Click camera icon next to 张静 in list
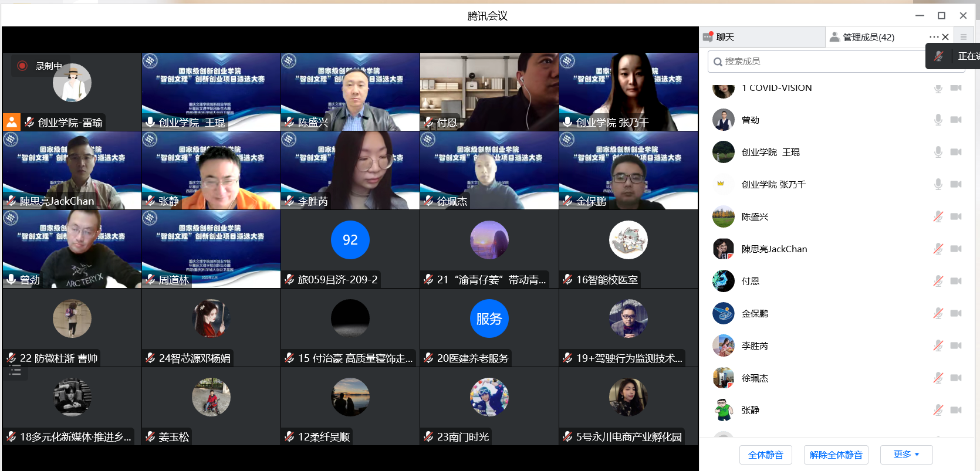The height and width of the screenshot is (471, 980). (x=956, y=410)
